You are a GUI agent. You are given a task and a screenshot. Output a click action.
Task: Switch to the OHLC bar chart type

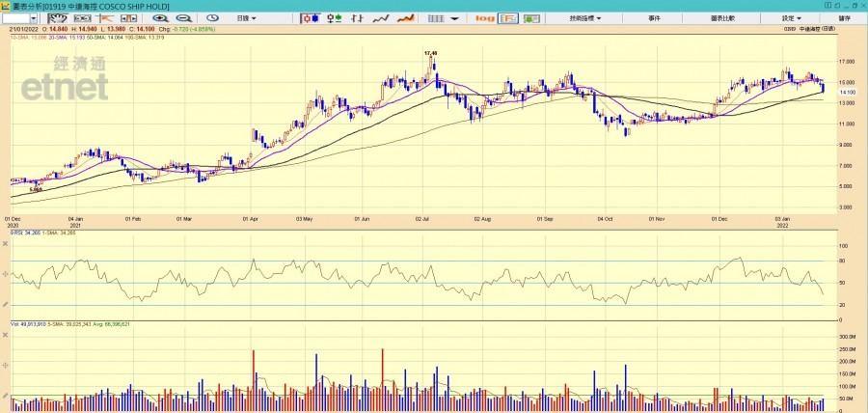point(335,18)
